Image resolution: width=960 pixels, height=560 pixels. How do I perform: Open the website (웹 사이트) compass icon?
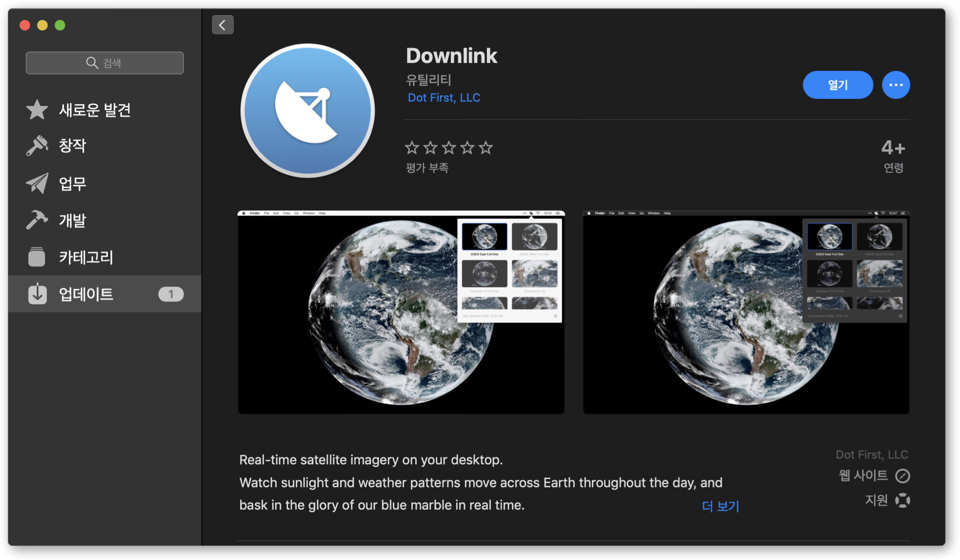coord(902,476)
